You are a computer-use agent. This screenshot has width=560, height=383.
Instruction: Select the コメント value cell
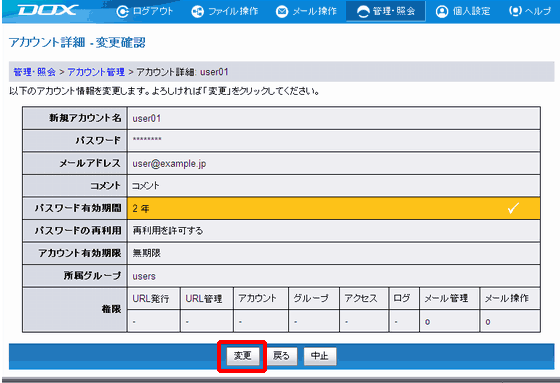tap(334, 185)
